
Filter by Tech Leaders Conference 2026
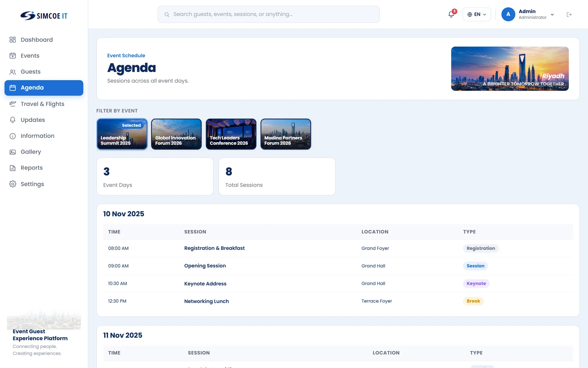231,134
